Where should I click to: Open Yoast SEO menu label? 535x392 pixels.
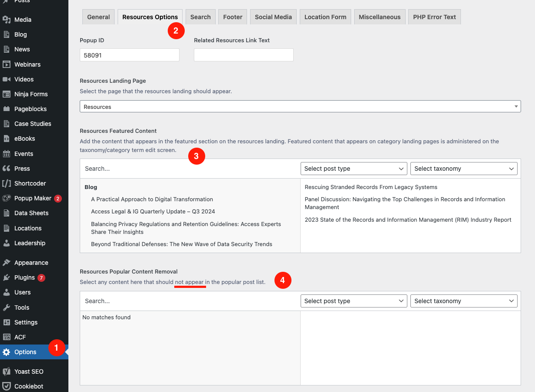pyautogui.click(x=29, y=372)
